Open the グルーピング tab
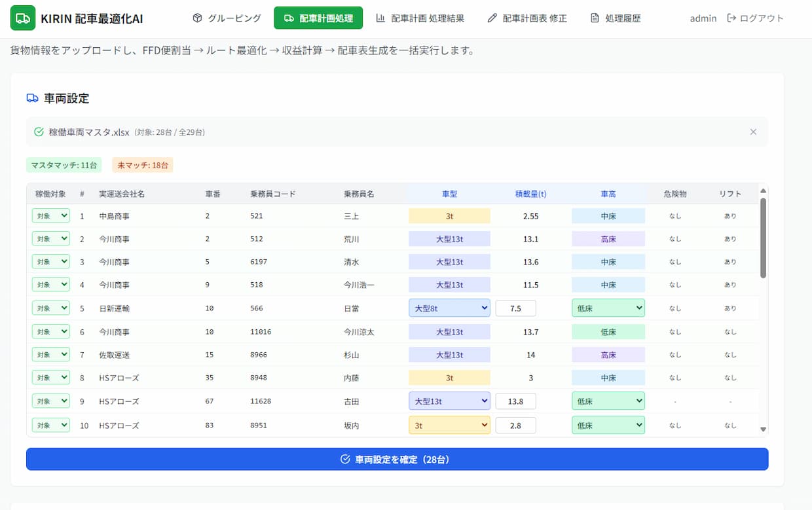This screenshot has width=812, height=510. (x=227, y=18)
